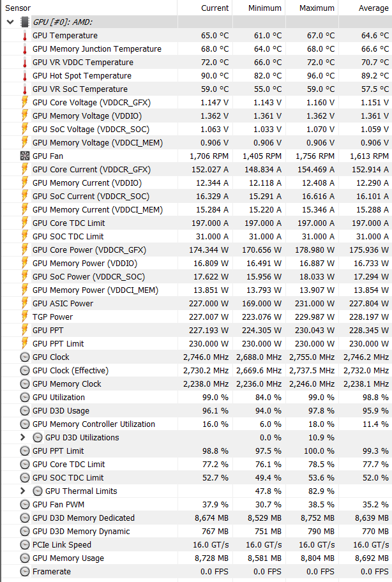
Task: Click the 84.0 % minimum GPU utilization value
Action: coord(268,397)
